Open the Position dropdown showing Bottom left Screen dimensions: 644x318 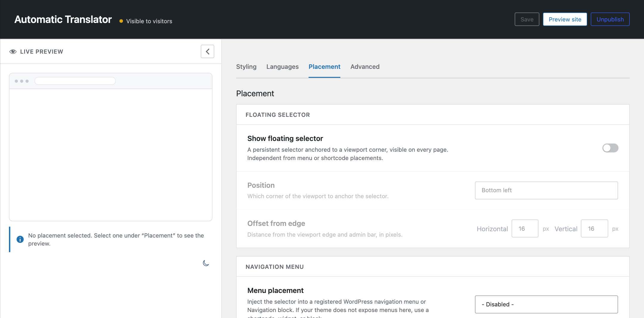(x=546, y=190)
